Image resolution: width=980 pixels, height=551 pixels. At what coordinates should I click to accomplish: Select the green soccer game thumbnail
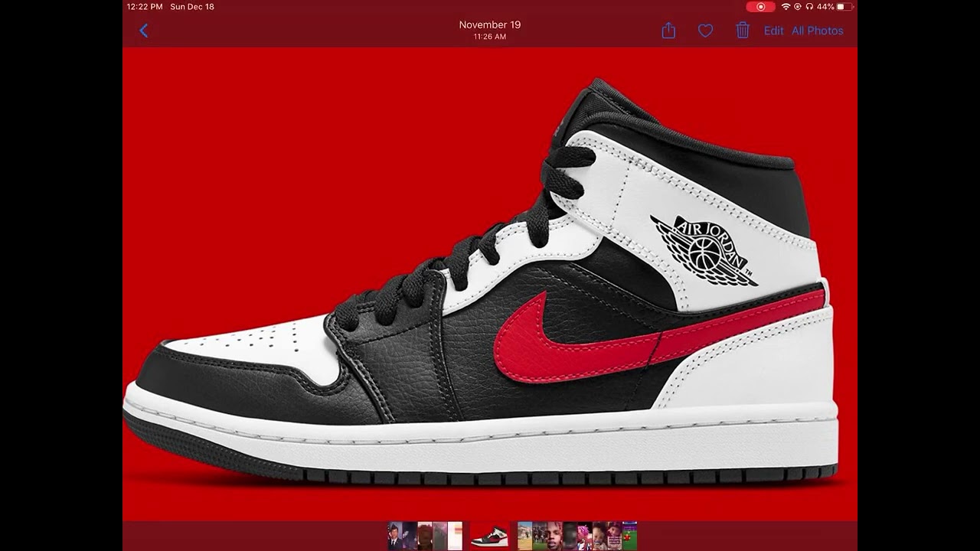click(629, 536)
